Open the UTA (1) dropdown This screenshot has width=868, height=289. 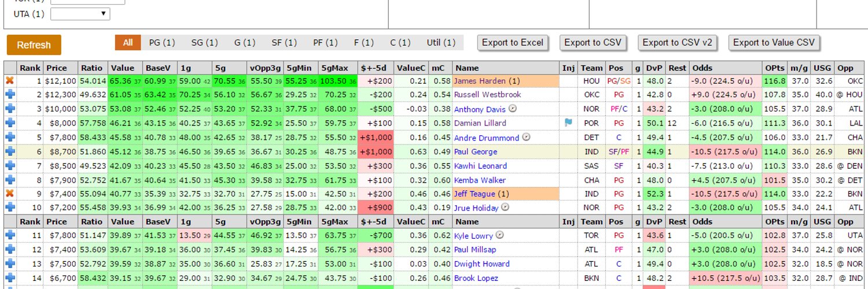[80, 13]
